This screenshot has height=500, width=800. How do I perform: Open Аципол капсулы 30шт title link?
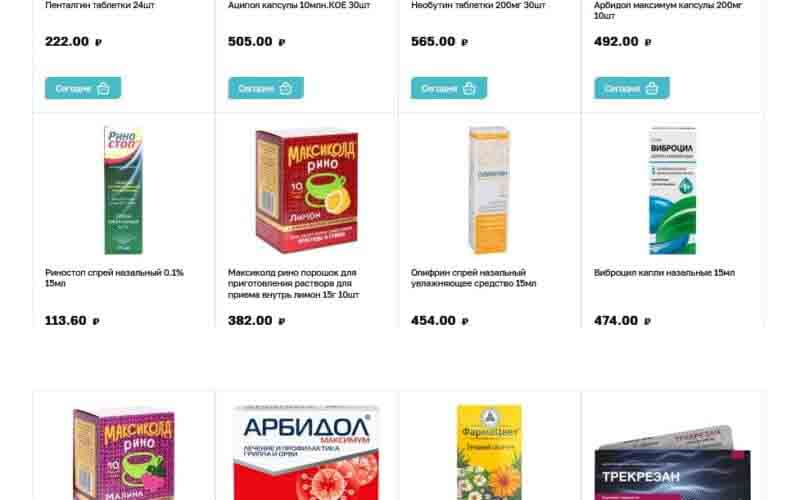coord(299,5)
